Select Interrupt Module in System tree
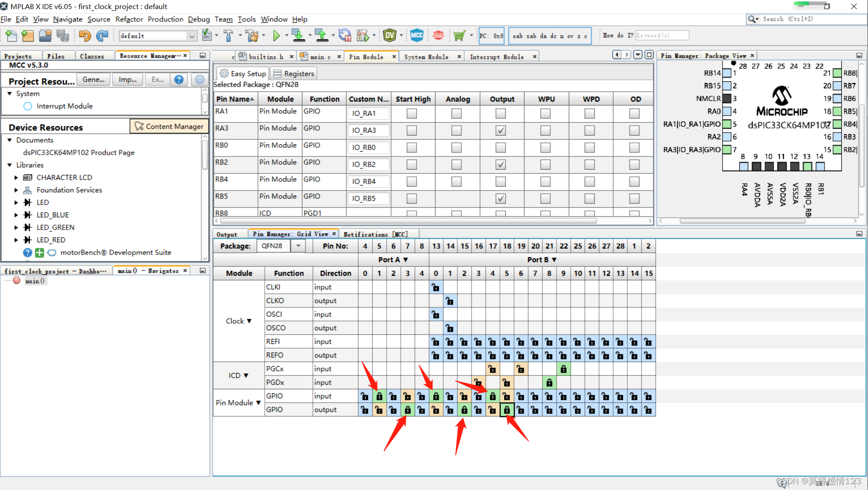The image size is (868, 490). pos(64,106)
